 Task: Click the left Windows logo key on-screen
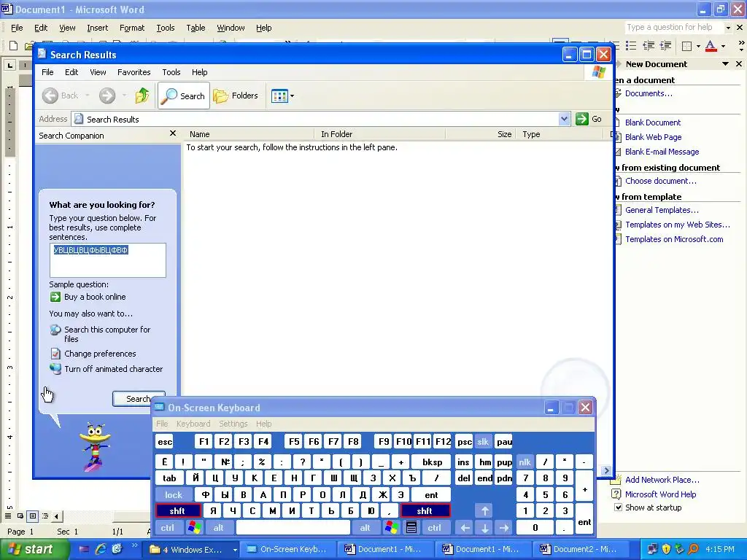click(194, 528)
